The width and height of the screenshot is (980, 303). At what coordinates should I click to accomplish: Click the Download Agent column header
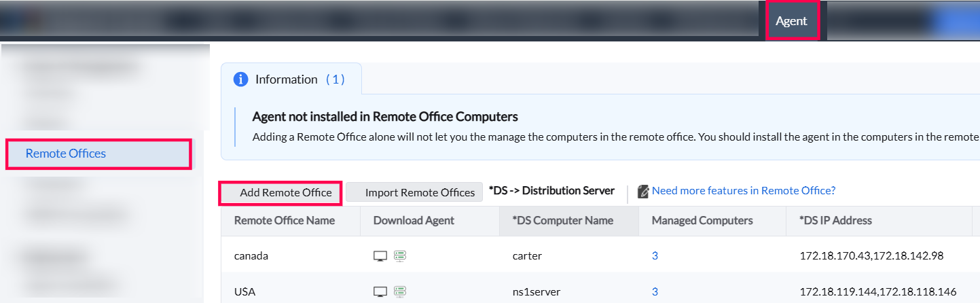pos(414,220)
